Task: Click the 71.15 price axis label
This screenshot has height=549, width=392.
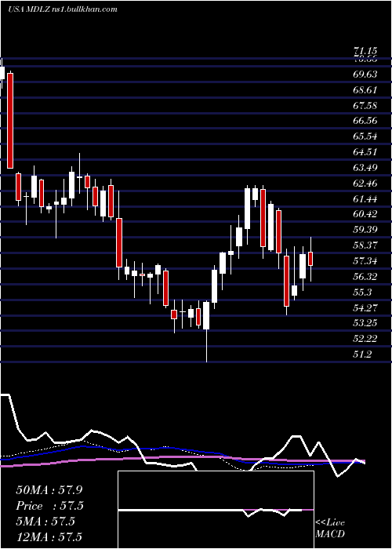Action: coord(365,52)
